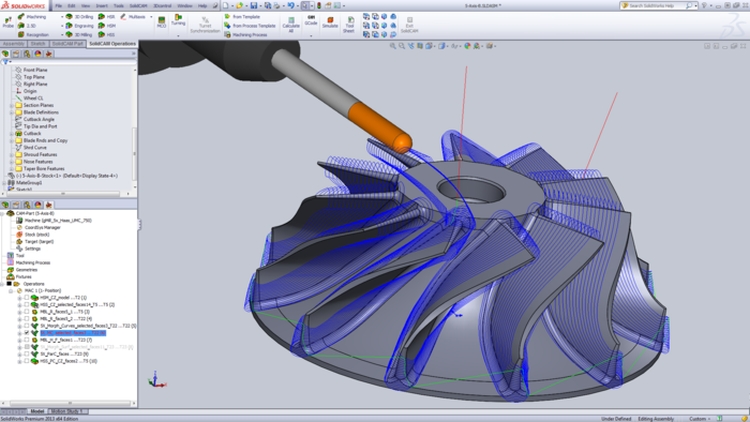Screen dimensions: 750x422
Task: Open the Recognition operation
Action: pos(33,35)
